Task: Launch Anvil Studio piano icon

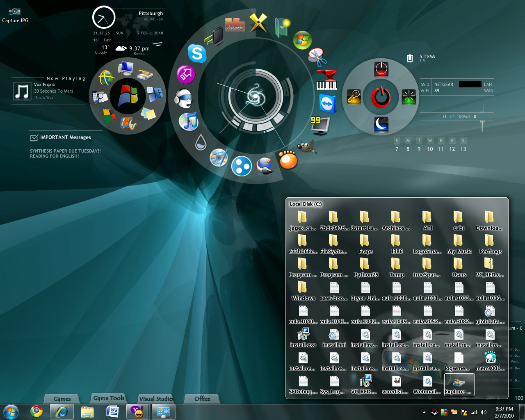Action: (x=327, y=80)
